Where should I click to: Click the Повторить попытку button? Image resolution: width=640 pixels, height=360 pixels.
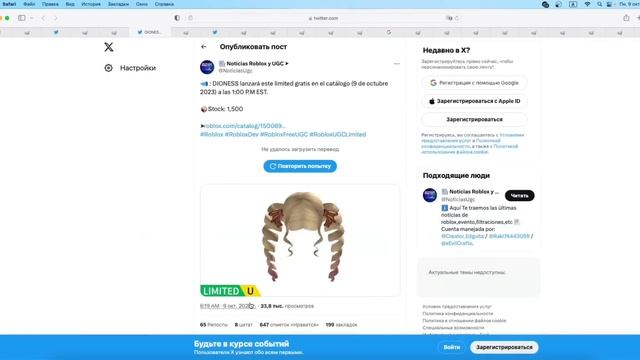(x=300, y=166)
